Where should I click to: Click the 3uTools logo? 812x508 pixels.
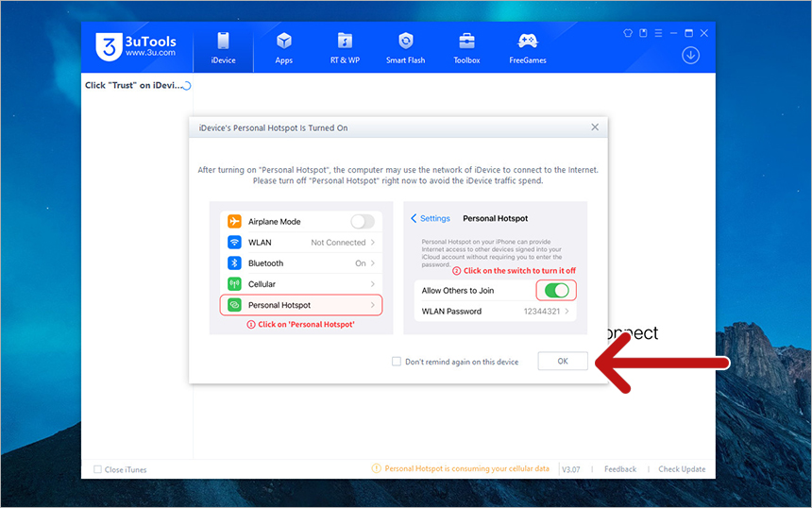click(136, 46)
